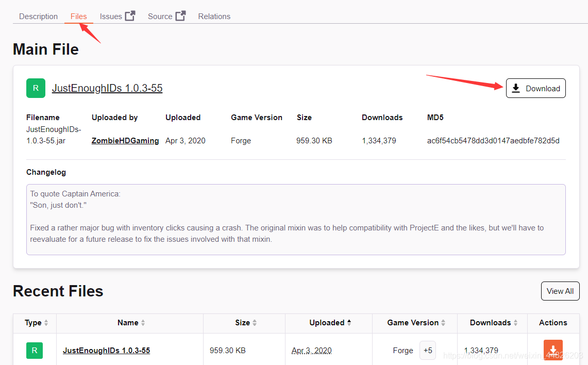The width and height of the screenshot is (588, 365).
Task: Click the green R badge in Recent Files row
Action: [x=35, y=351]
